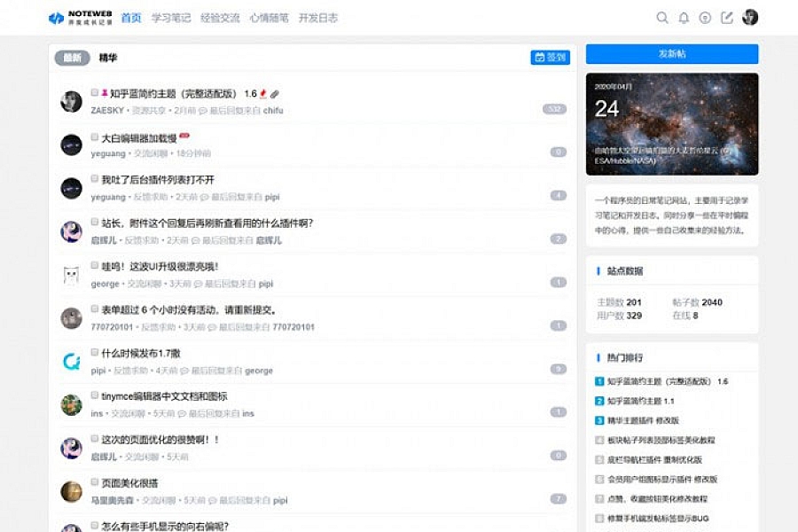The image size is (798, 532).
Task: Click last replier chifu on first post
Action: pyautogui.click(x=273, y=111)
